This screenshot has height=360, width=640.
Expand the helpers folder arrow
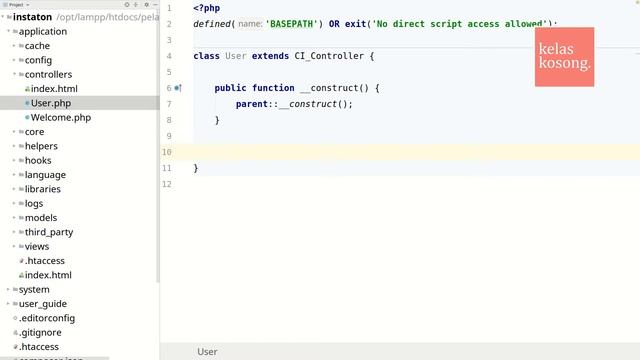pos(14,146)
